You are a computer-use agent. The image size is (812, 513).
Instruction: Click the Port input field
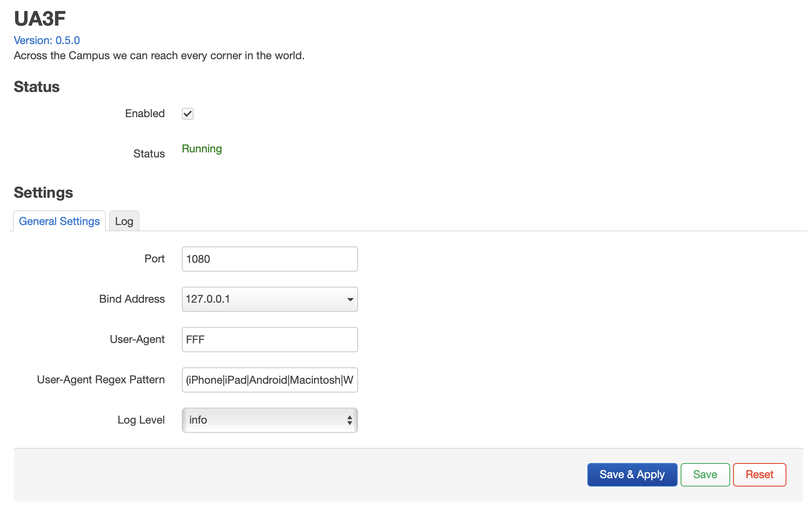(x=270, y=259)
